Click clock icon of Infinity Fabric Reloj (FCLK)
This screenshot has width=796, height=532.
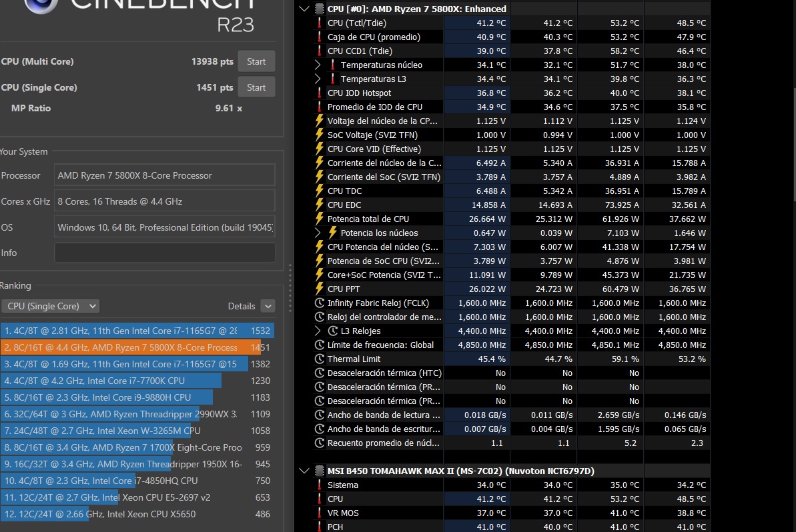click(320, 303)
